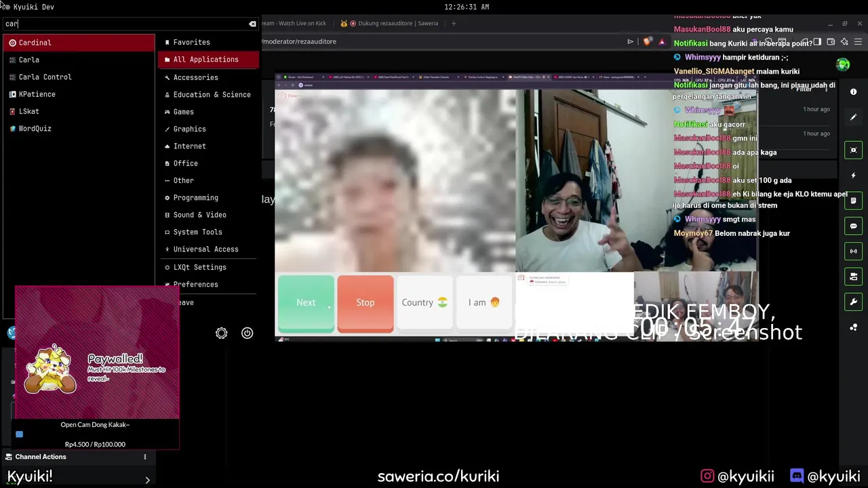Open the Brave Wallet icon
868x488 pixels.
point(831,41)
